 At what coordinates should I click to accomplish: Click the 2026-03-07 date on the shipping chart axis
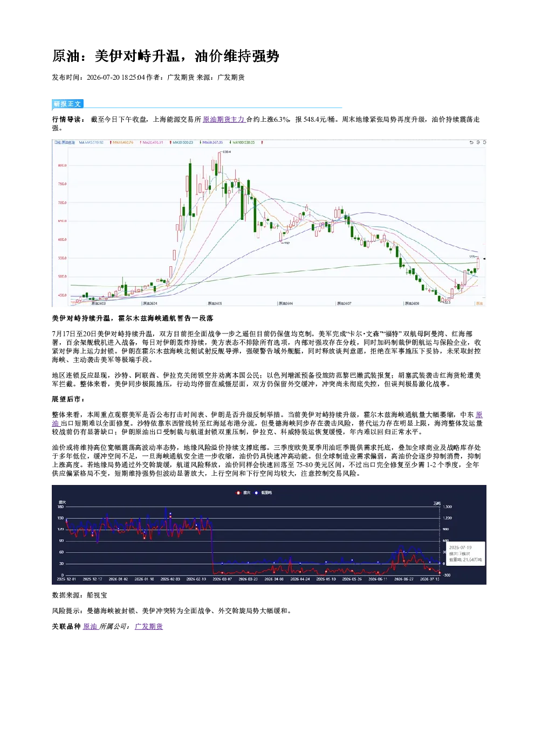(222, 579)
